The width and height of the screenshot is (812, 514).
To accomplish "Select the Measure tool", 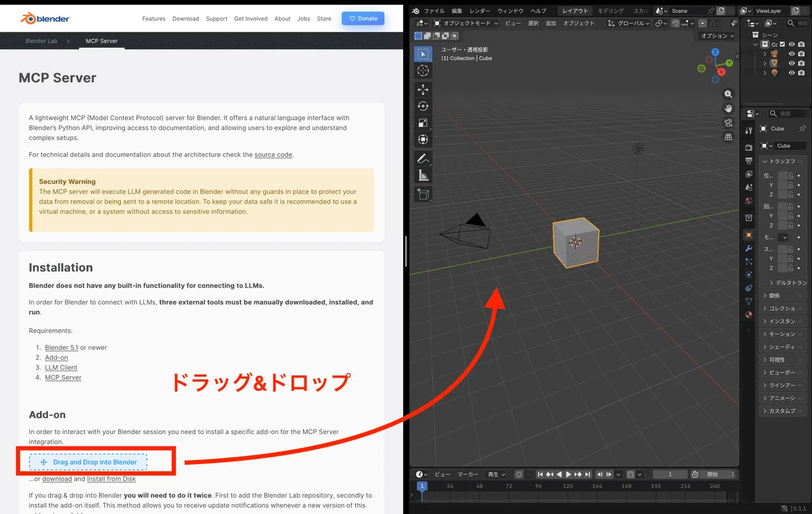I will (423, 175).
